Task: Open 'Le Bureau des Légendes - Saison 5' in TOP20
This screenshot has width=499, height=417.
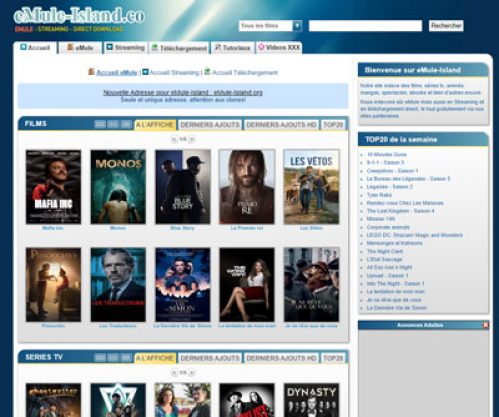Action: coord(408,179)
